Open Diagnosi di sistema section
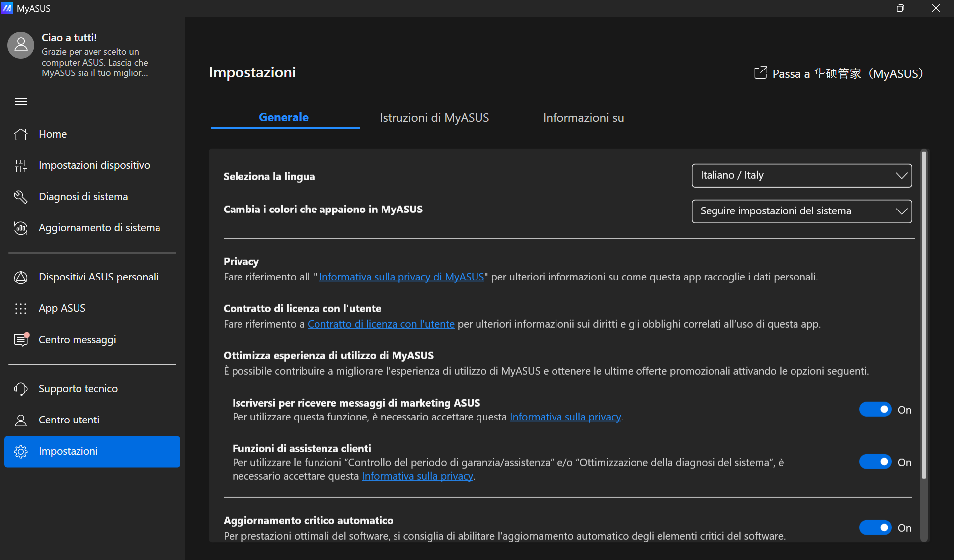Screen dimensions: 954x560 (92, 197)
